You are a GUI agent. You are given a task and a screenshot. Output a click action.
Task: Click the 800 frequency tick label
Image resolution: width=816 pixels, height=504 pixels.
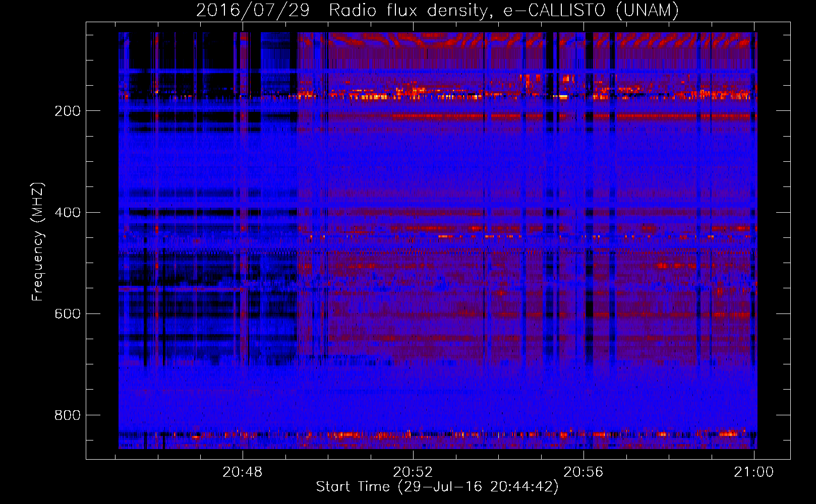point(68,415)
